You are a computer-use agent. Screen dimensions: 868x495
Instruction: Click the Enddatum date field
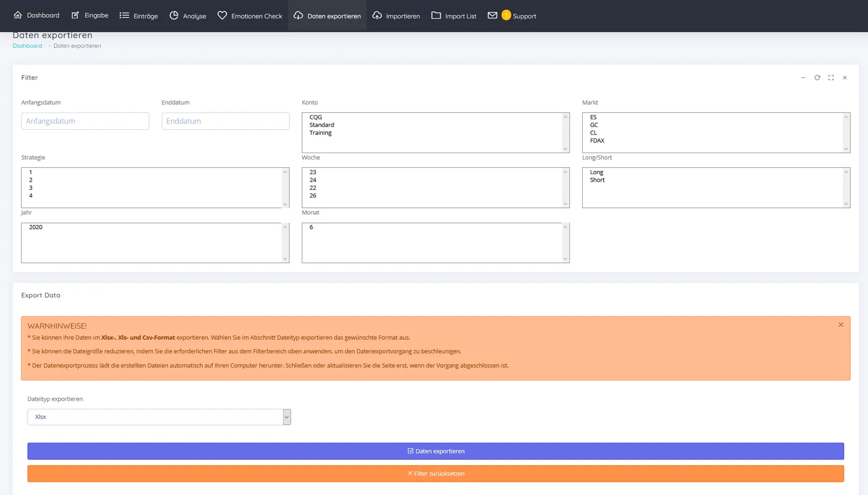point(225,121)
